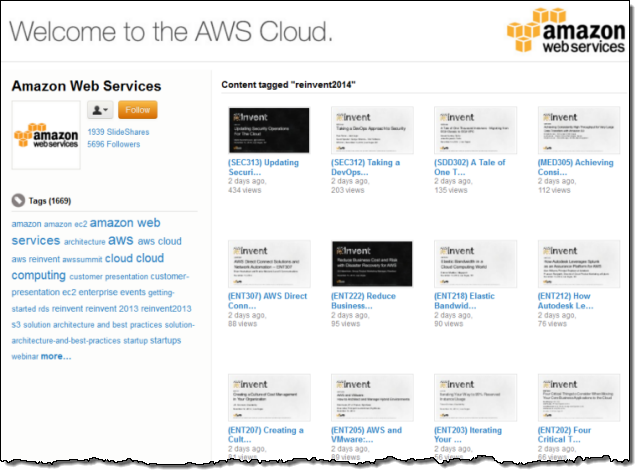Image resolution: width=641 pixels, height=475 pixels.
Task: Click the '(ENT202) Four Critical T...' title link
Action: pyautogui.click(x=565, y=435)
